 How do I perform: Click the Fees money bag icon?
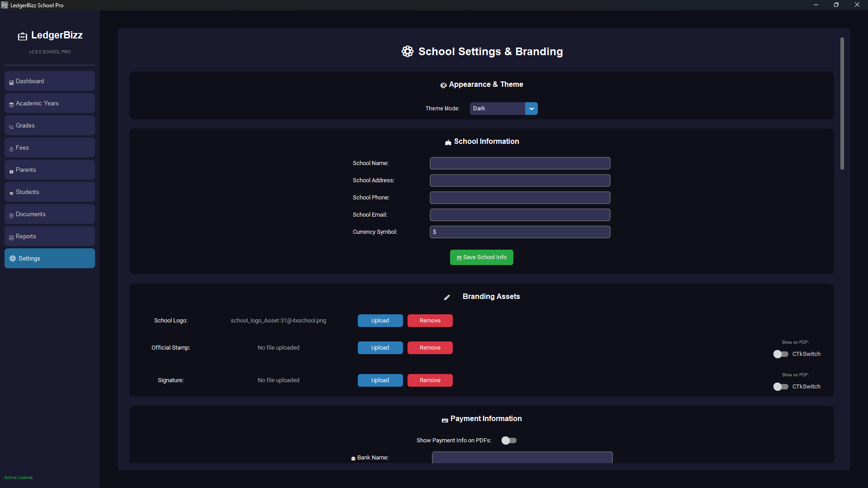(x=11, y=149)
